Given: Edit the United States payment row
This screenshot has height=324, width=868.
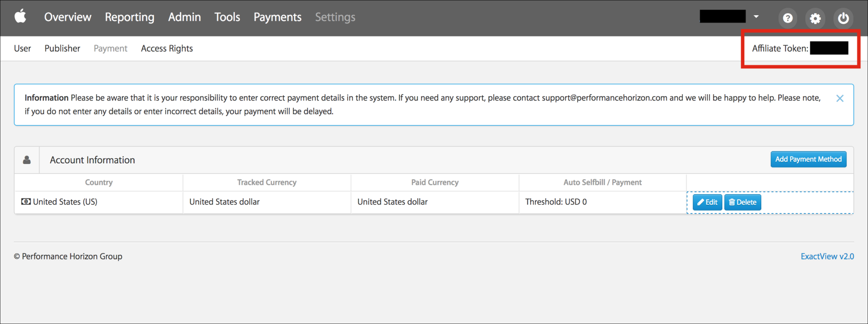Looking at the screenshot, I should click(x=707, y=202).
